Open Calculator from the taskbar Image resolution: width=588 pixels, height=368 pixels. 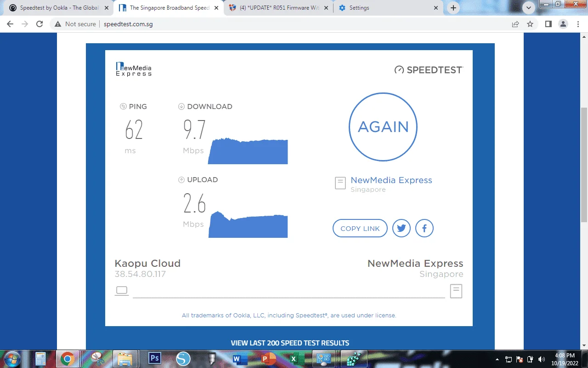[x=40, y=359]
